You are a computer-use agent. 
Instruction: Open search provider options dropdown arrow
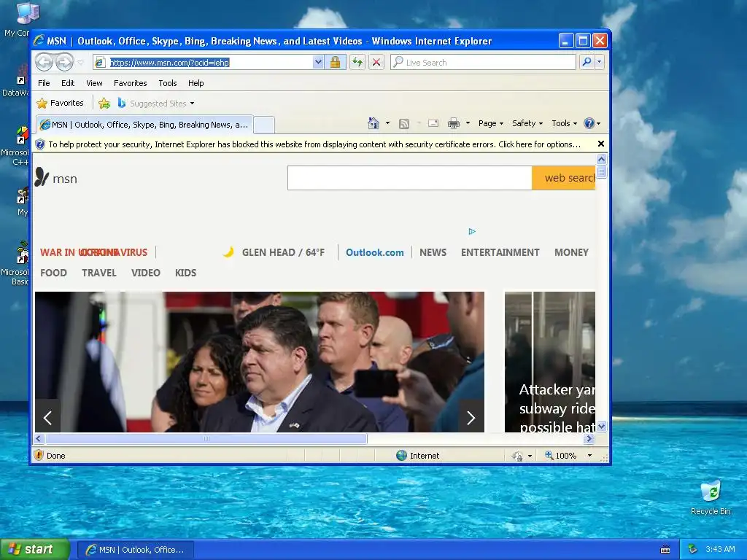(600, 62)
